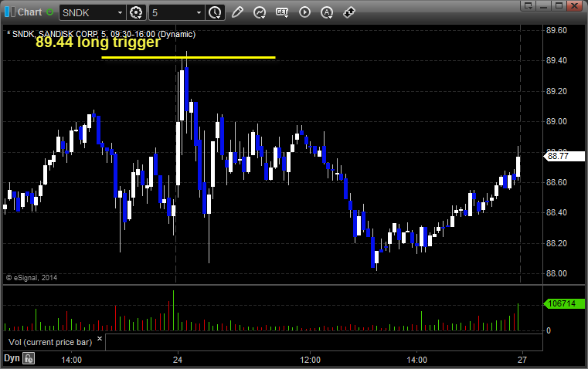Image resolution: width=588 pixels, height=369 pixels.
Task: Expand the interval 5 dropdown arrow
Action: 199,12
